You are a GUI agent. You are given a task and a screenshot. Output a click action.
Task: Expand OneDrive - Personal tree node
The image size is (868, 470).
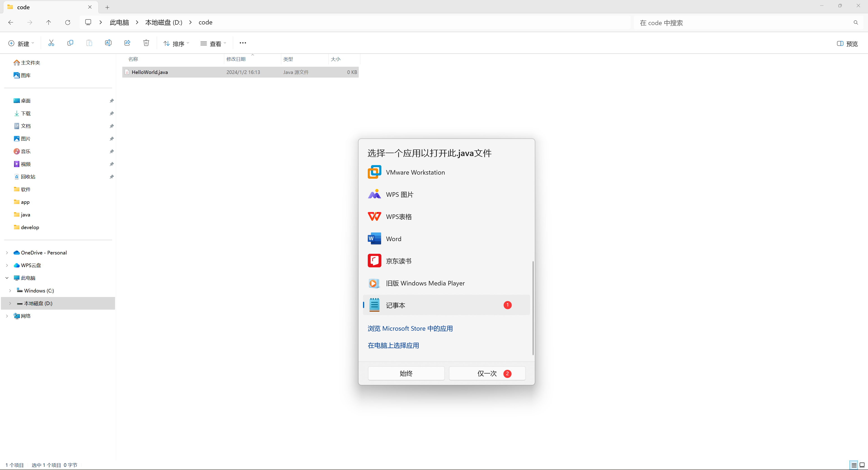tap(7, 253)
